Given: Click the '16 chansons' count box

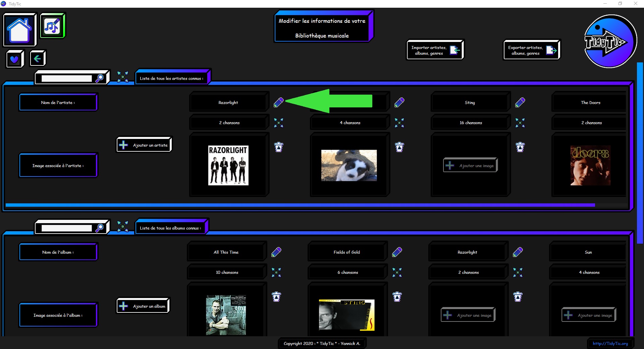Looking at the screenshot, I should click(471, 122).
